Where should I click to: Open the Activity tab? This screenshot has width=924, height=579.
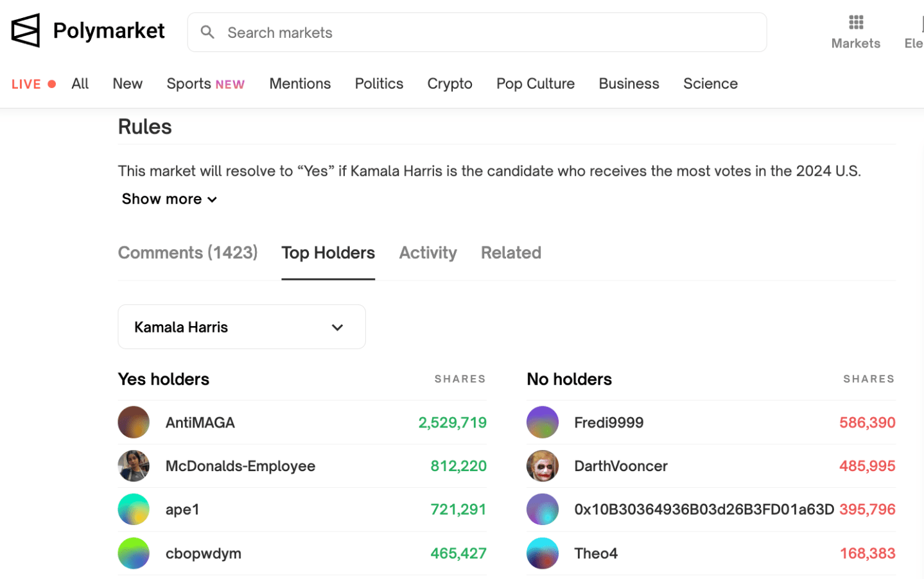428,253
